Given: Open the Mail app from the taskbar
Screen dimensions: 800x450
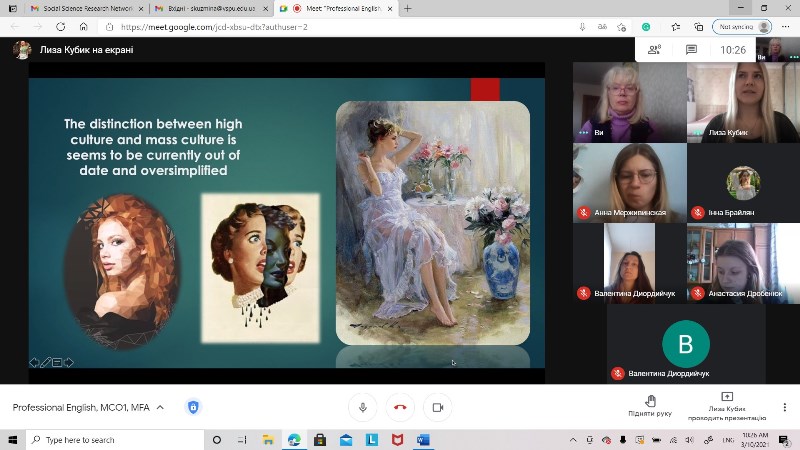Looking at the screenshot, I should 346,439.
